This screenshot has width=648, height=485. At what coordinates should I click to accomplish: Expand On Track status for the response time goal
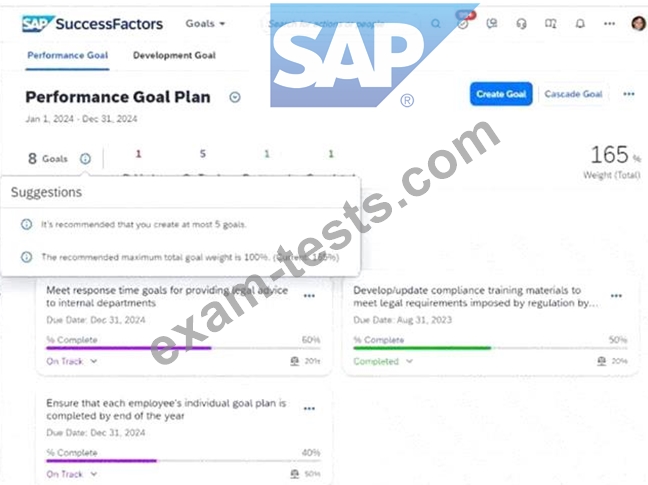[x=72, y=361]
